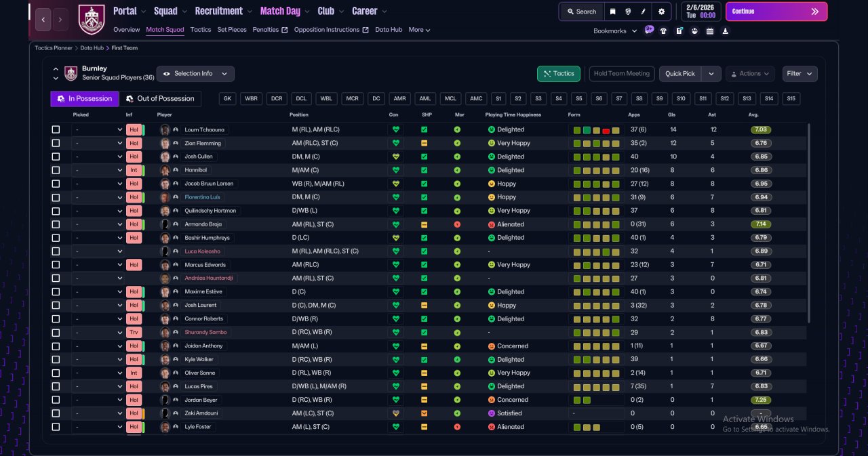Select the GK position slot
Screen dimensions: 868x456
tap(228, 99)
